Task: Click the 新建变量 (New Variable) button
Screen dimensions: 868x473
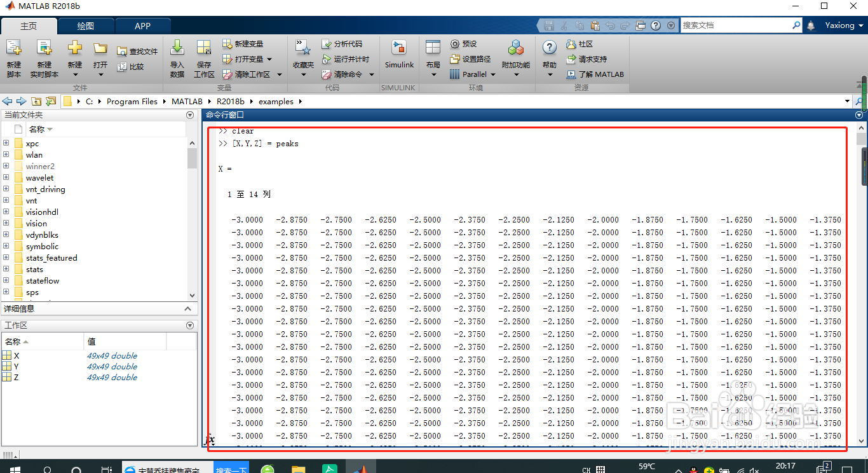Action: (243, 44)
